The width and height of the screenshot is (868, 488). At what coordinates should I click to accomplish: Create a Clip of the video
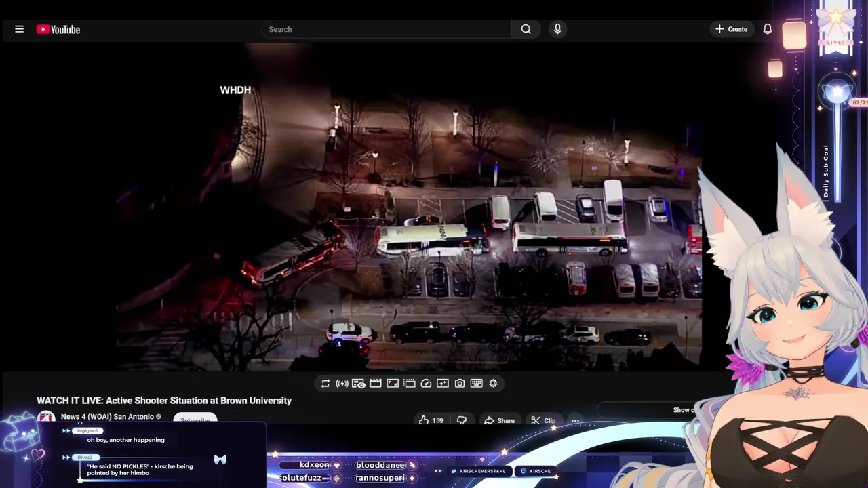coord(543,420)
